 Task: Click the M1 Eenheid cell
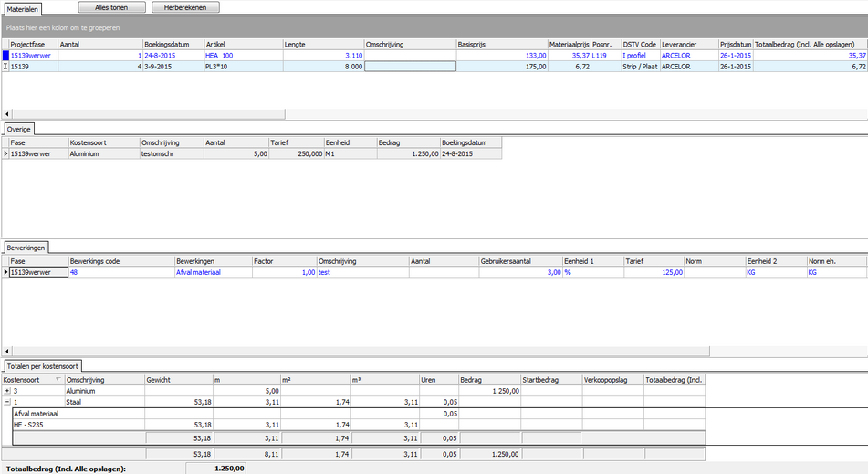(x=350, y=154)
